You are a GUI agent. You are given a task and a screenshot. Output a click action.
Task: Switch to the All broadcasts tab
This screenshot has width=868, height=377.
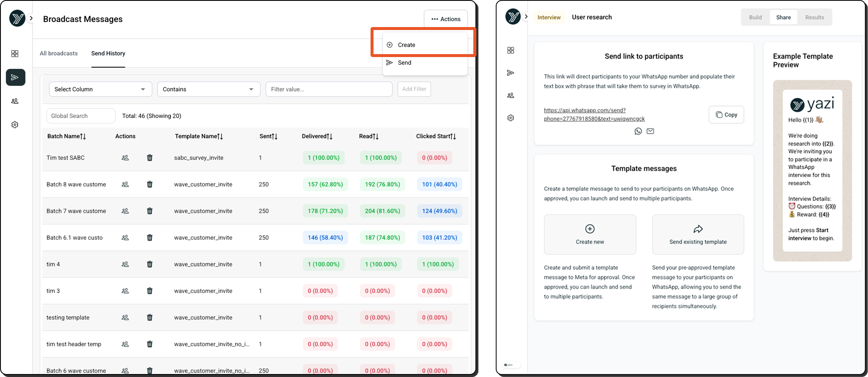point(59,53)
